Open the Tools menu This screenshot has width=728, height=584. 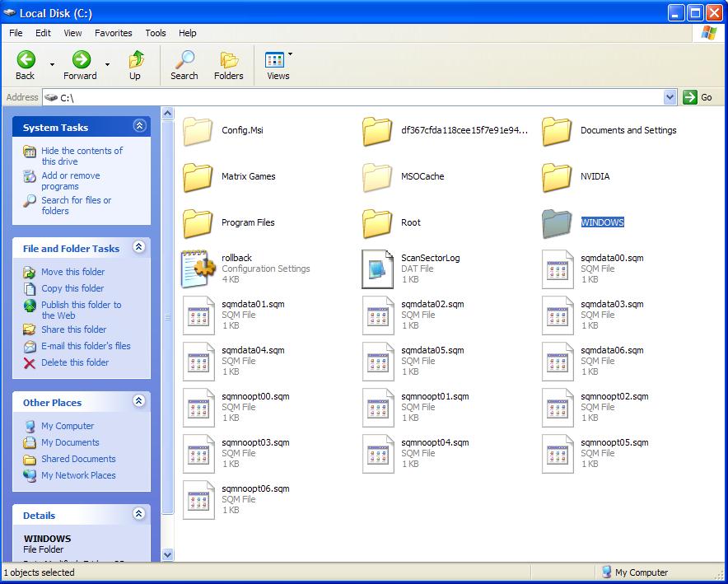pos(156,33)
